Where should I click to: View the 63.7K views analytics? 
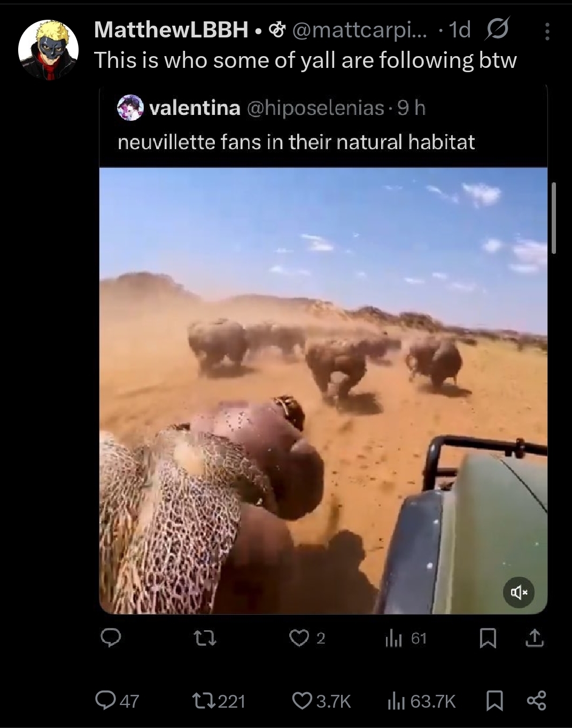(x=421, y=700)
